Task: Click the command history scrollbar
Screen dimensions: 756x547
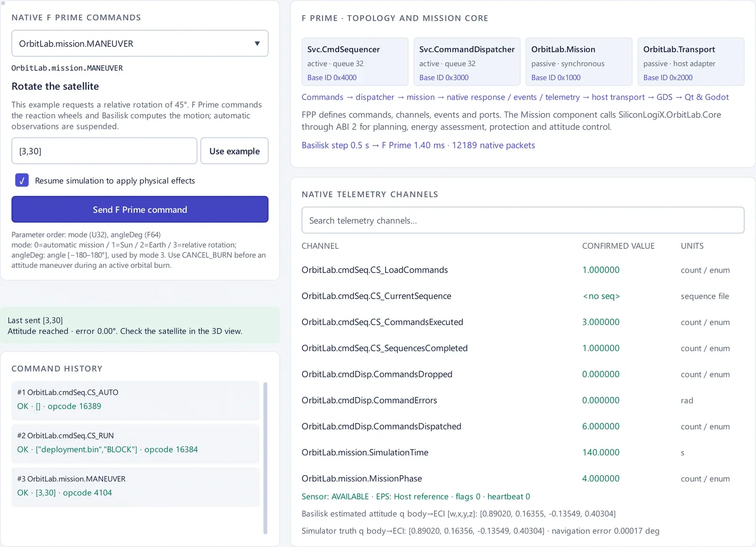Action: tap(265, 458)
